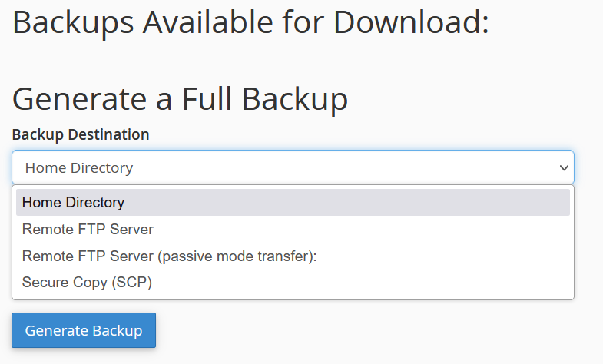Image resolution: width=603 pixels, height=364 pixels.
Task: Open the Backup Destination combo box
Action: tap(292, 167)
